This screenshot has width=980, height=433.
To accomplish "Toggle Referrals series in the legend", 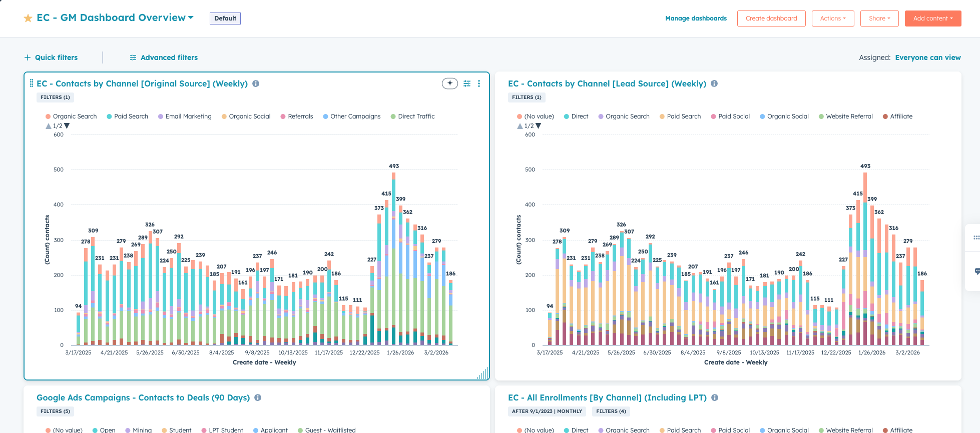I will 297,116.
